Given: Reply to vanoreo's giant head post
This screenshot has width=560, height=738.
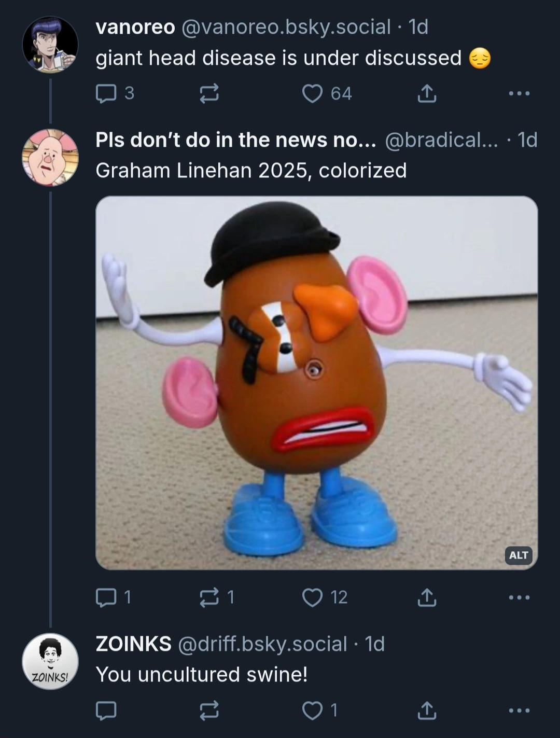Looking at the screenshot, I should [x=106, y=93].
